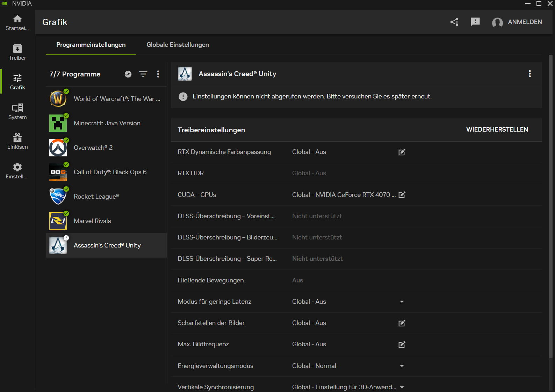Click the user avatar icon
Screen dimensions: 555x392
[x=497, y=22]
